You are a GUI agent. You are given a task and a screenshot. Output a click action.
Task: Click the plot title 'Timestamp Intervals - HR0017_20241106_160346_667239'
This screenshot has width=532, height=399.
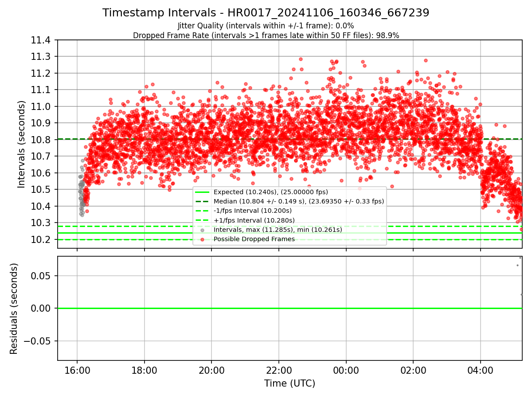tap(266, 13)
